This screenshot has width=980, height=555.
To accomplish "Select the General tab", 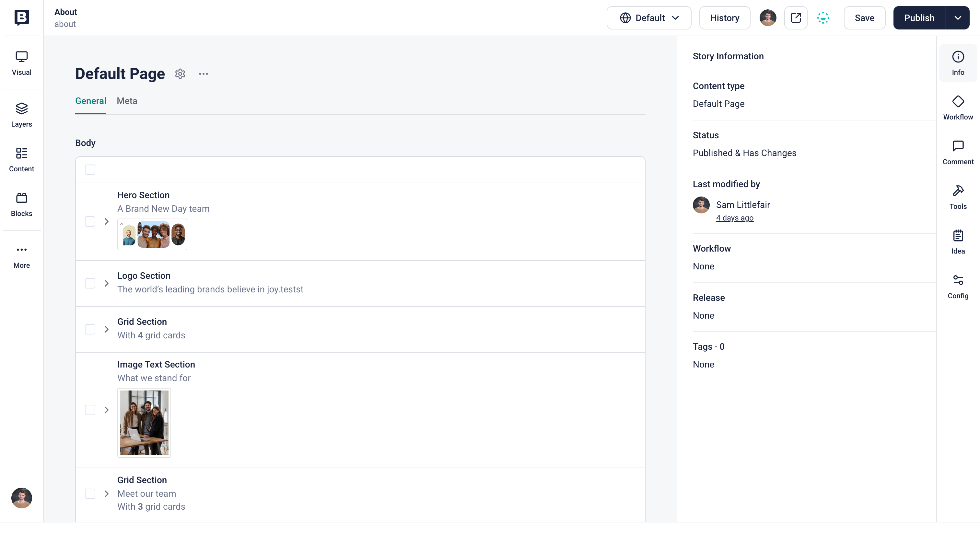I will pyautogui.click(x=90, y=101).
